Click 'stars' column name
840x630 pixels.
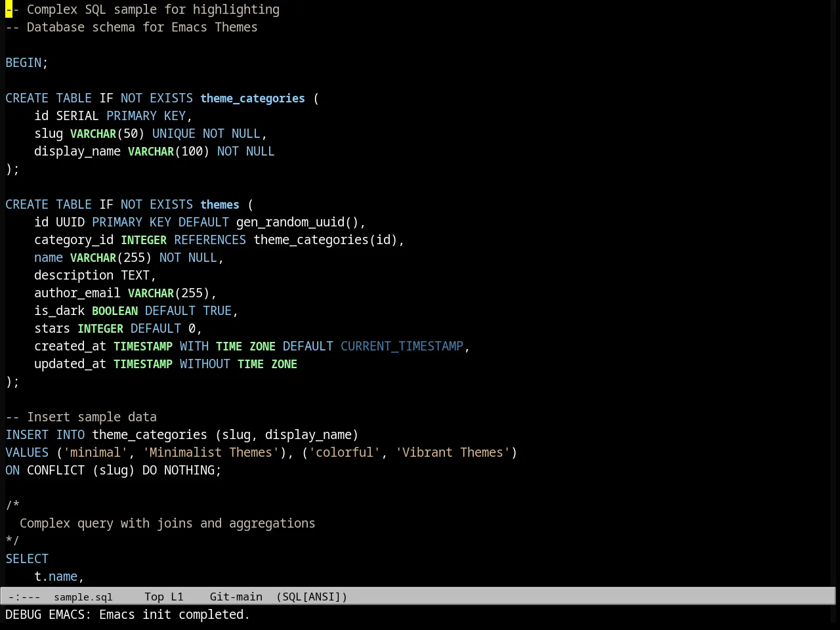pyautogui.click(x=52, y=328)
